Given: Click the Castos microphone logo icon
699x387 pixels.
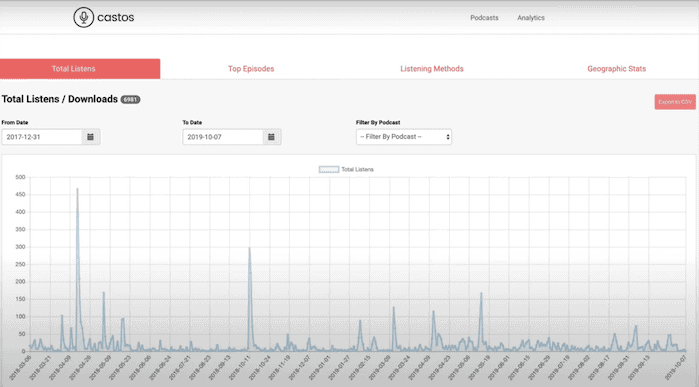Looking at the screenshot, I should pyautogui.click(x=83, y=17).
